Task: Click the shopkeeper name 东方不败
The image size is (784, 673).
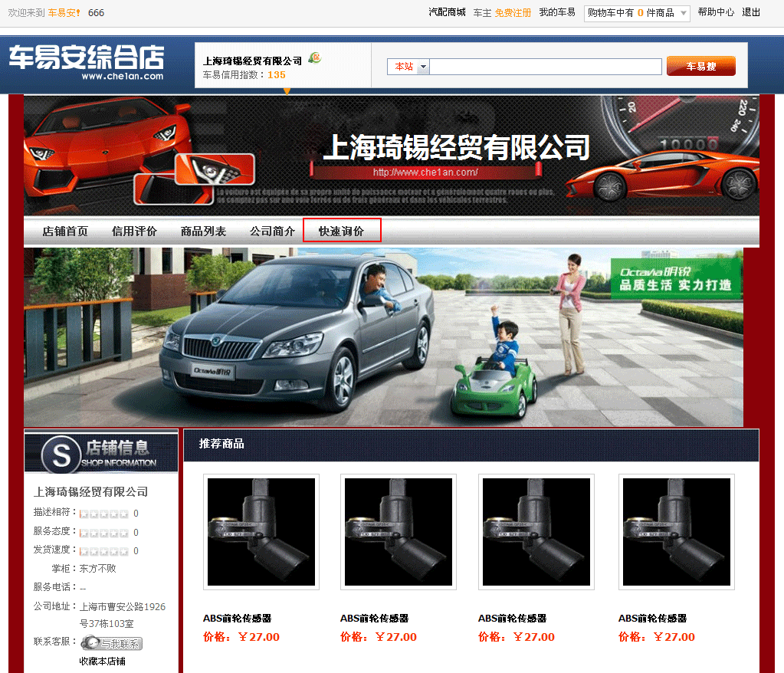Action: pyautogui.click(x=97, y=569)
